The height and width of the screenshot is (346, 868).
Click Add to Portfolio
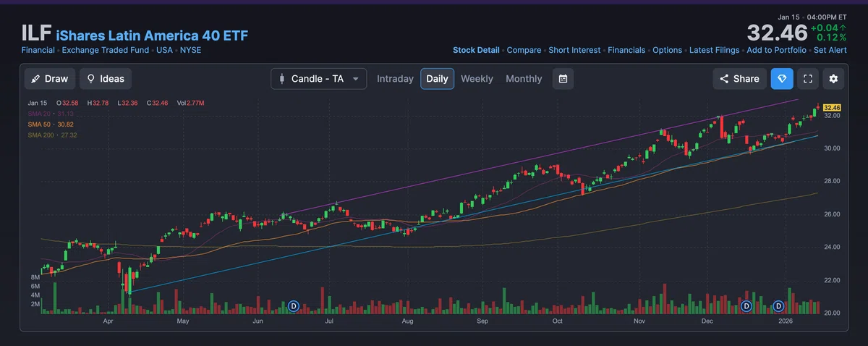click(x=776, y=50)
